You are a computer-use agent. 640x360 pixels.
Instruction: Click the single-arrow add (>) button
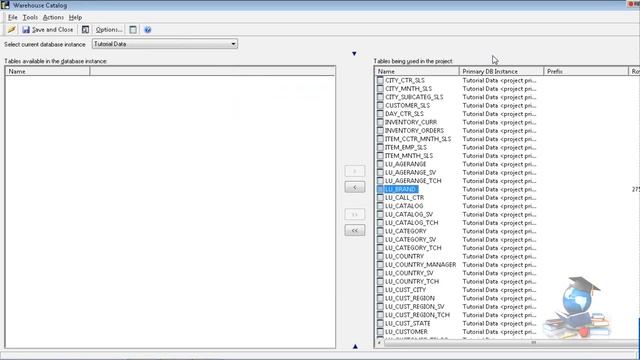(355, 171)
